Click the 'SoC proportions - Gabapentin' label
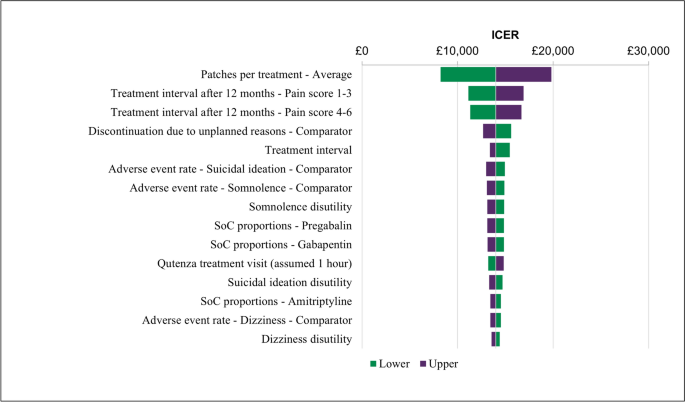Screen dimensions: 685x402 point(281,244)
